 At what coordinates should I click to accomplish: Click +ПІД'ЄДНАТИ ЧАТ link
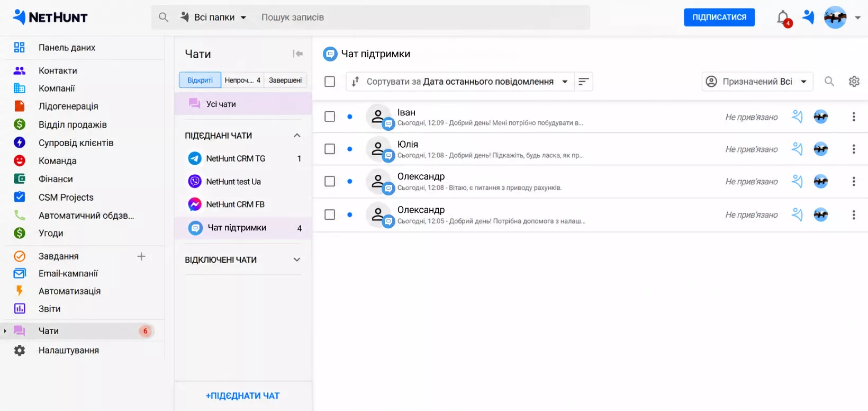[x=242, y=396]
